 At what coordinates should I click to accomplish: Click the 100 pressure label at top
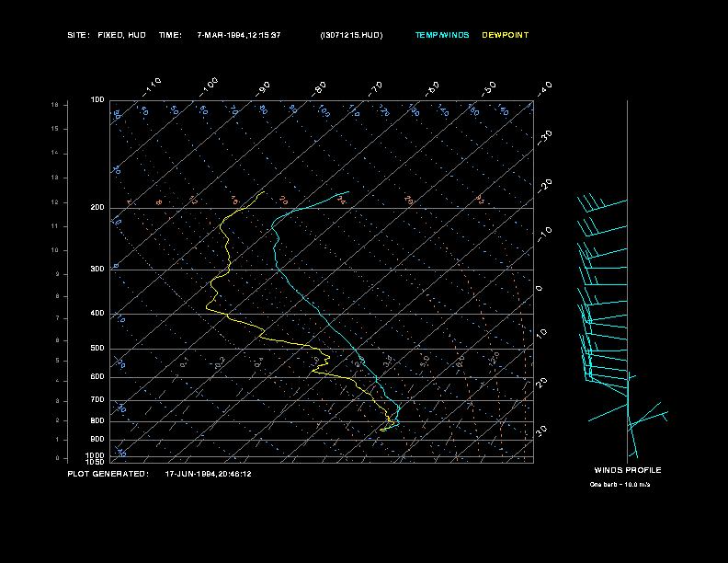[97, 99]
